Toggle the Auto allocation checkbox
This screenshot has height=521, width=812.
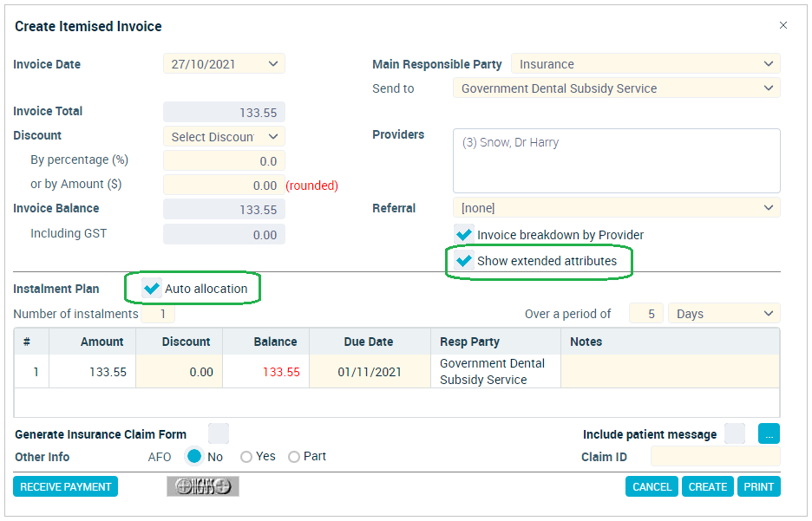click(151, 288)
